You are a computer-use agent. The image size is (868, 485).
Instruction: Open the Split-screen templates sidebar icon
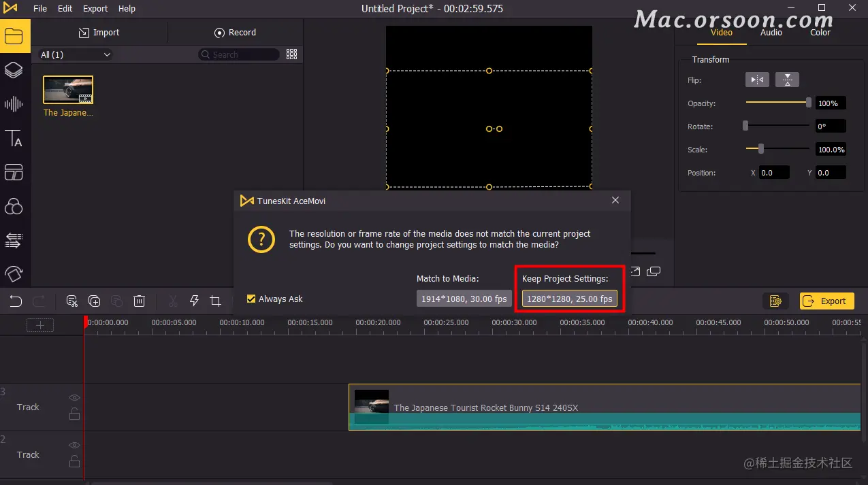[x=14, y=172]
